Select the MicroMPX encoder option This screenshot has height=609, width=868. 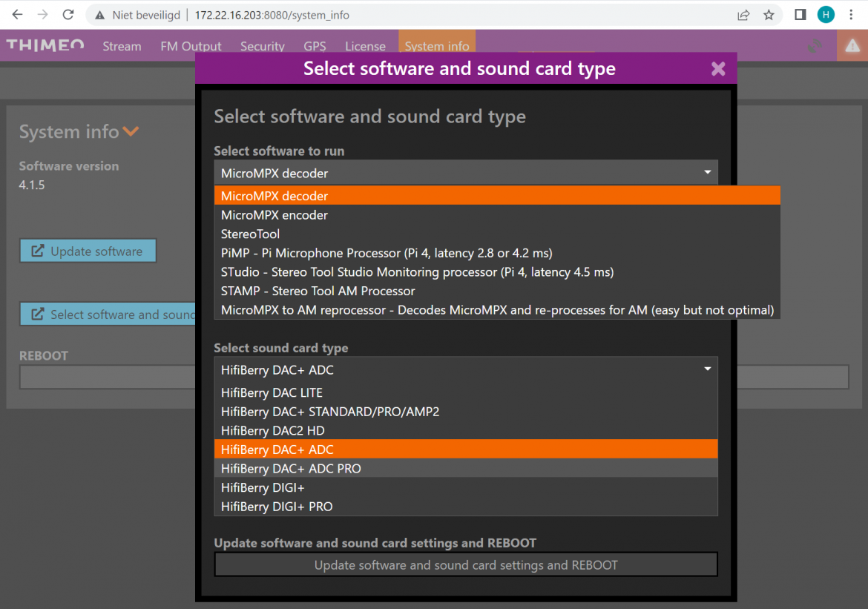[274, 215]
